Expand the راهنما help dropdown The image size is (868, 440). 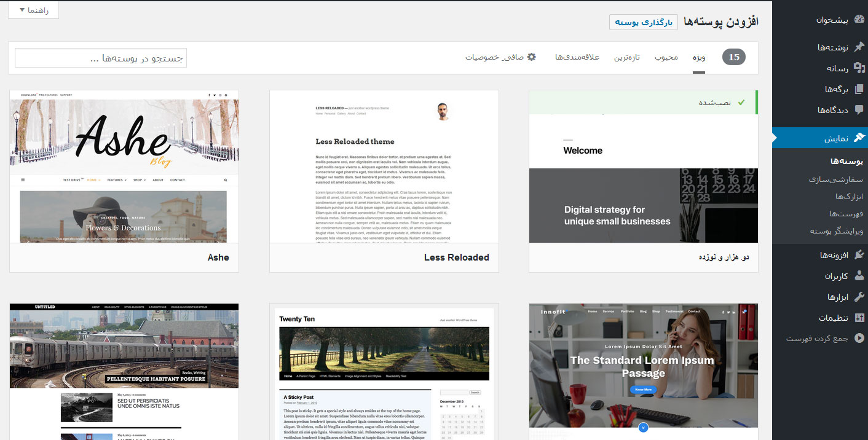tap(33, 10)
